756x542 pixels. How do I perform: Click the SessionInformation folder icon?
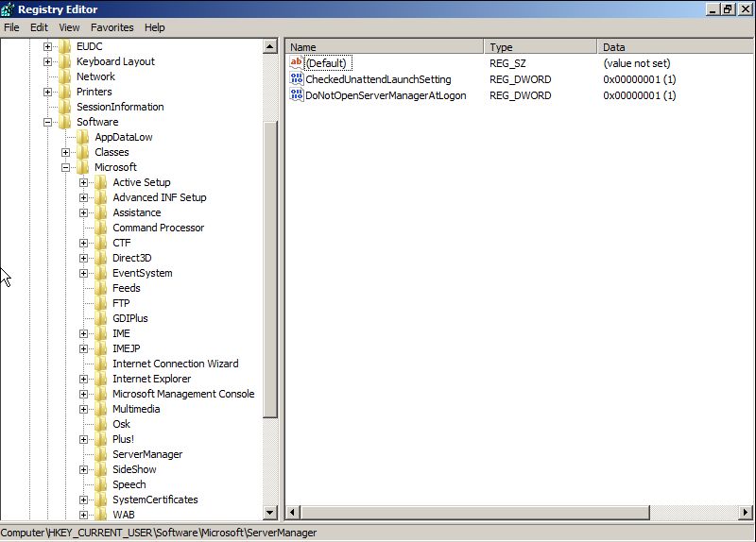(x=64, y=107)
